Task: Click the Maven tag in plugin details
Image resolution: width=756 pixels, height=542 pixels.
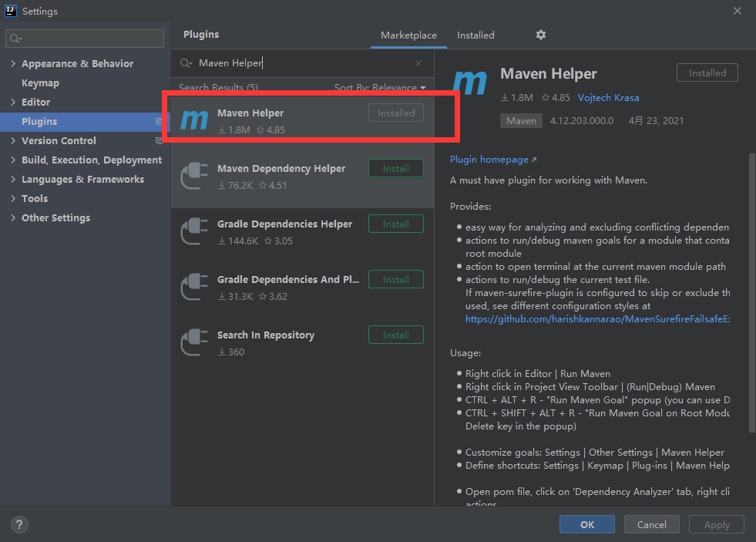Action: (521, 120)
